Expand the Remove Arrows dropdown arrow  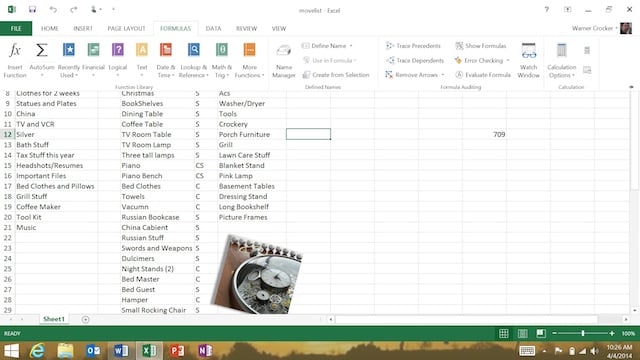pyautogui.click(x=443, y=75)
